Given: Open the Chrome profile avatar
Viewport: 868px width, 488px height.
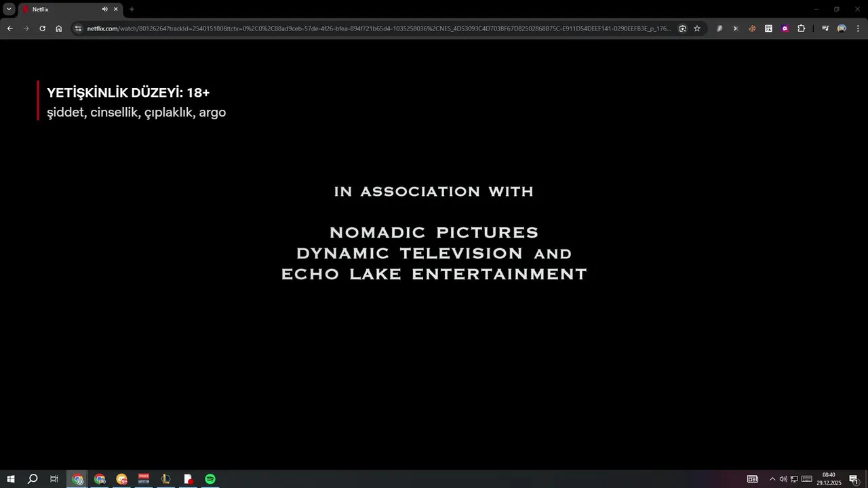Looking at the screenshot, I should tap(842, 28).
